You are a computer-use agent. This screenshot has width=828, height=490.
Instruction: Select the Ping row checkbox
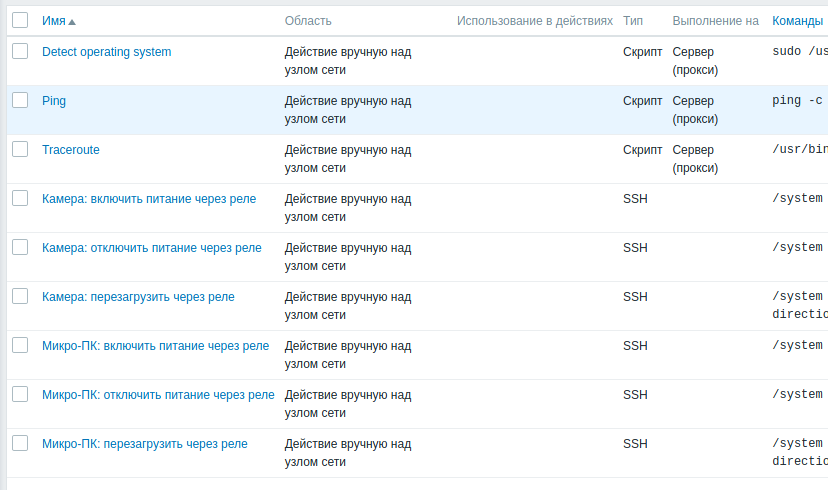pyautogui.click(x=20, y=100)
